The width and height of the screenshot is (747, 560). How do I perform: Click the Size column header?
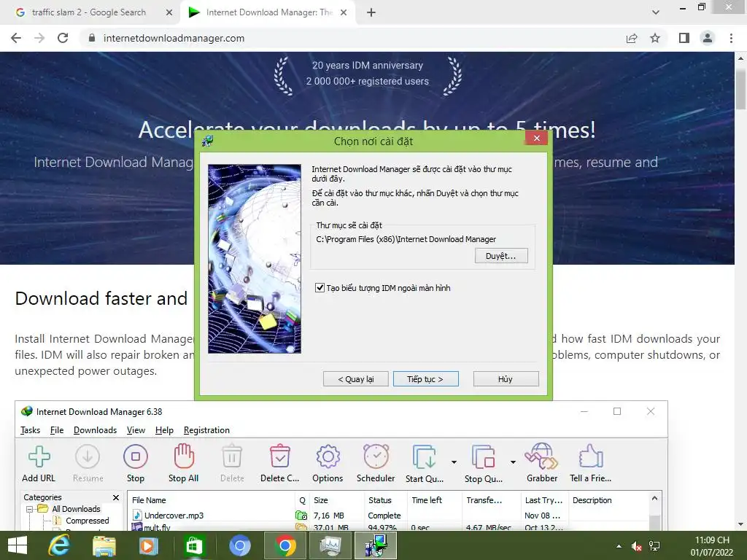(337, 500)
